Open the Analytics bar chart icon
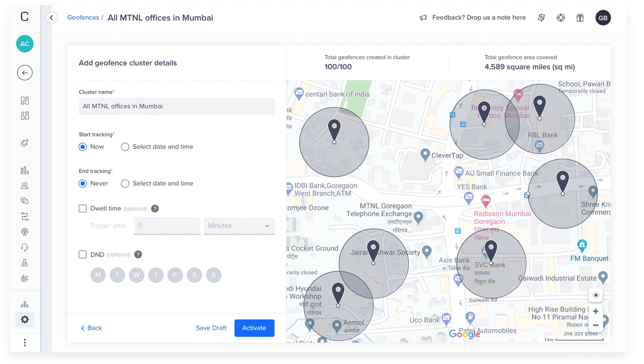This screenshot has width=644, height=364. click(x=25, y=170)
